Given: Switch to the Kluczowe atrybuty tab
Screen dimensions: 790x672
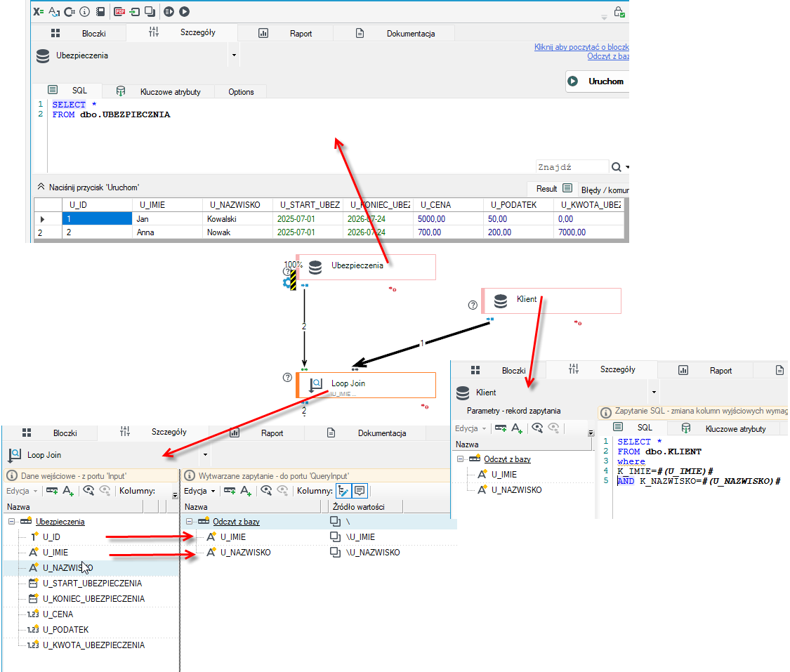Looking at the screenshot, I should coord(171,92).
